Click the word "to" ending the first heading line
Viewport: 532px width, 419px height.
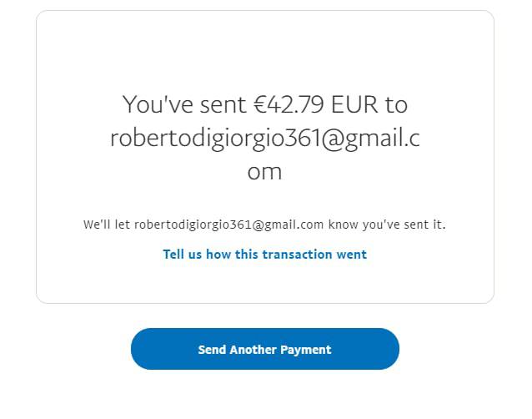point(396,105)
